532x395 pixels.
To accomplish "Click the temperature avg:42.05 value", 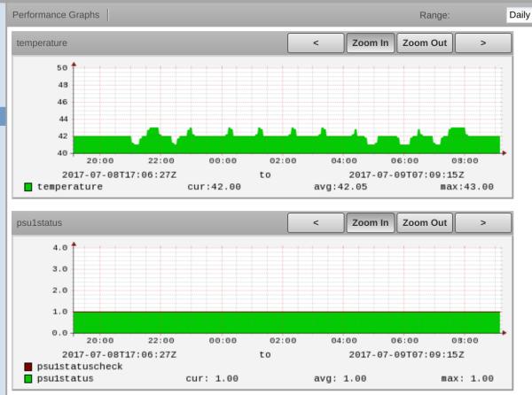I will [x=340, y=187].
